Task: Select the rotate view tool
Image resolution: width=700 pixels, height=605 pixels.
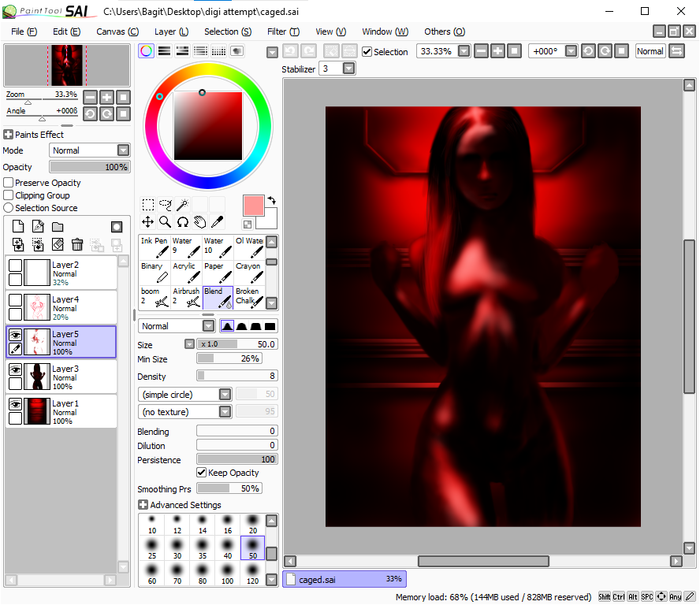Action: [x=183, y=221]
